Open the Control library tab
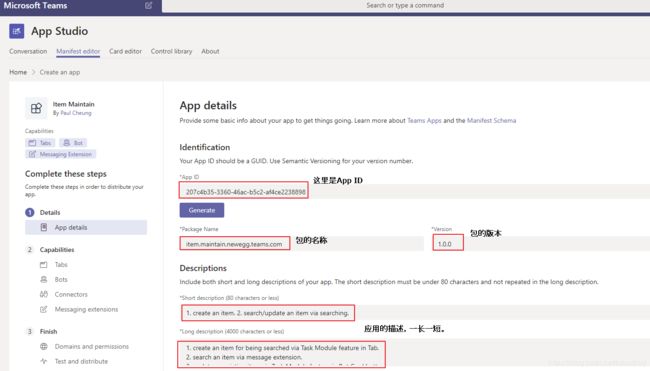This screenshot has width=650, height=371. 171,51
